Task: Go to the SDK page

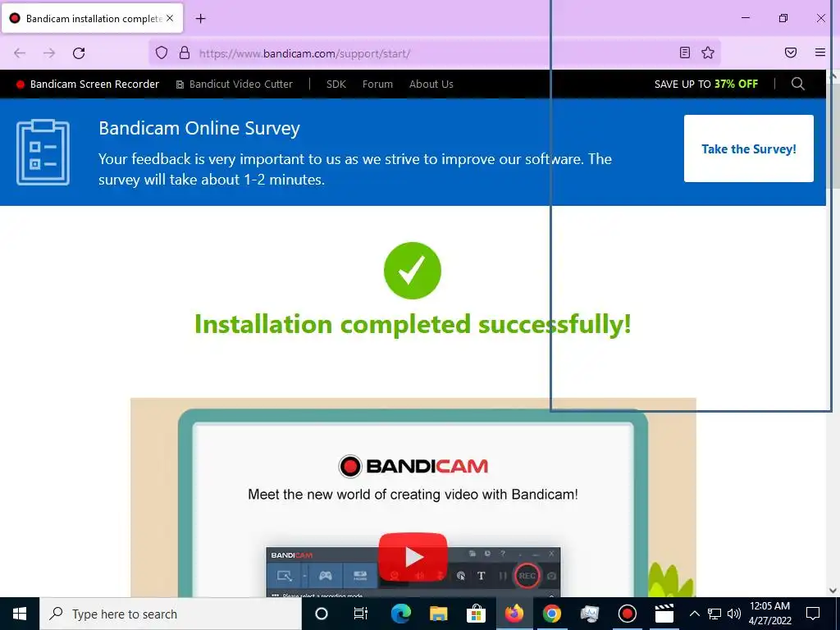Action: pos(336,84)
